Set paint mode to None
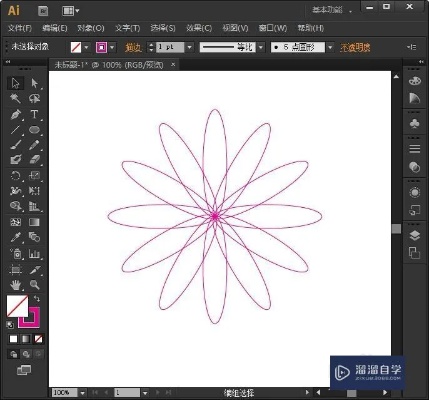Image resolution: width=429 pixels, height=400 pixels. [39, 339]
